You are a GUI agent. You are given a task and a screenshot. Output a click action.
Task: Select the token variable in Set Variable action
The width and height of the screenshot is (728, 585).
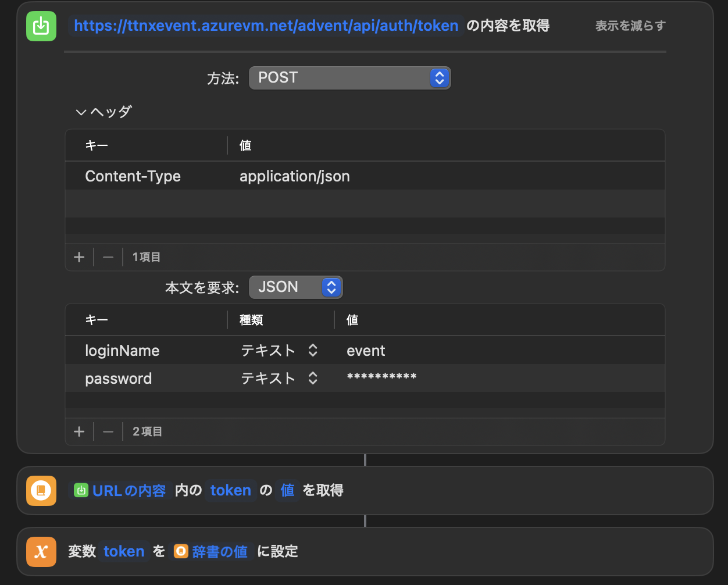(124, 551)
